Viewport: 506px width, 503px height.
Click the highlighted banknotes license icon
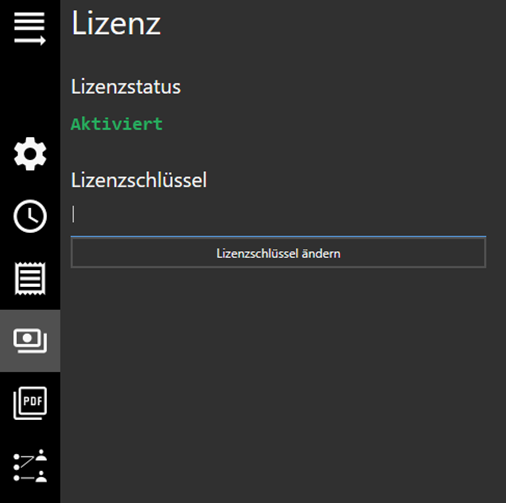click(30, 341)
